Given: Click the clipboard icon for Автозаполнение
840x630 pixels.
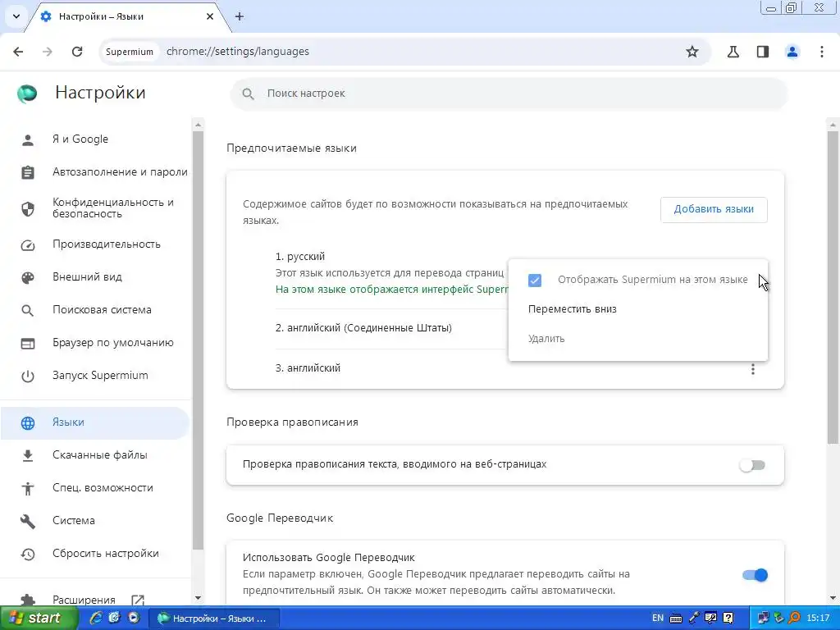Looking at the screenshot, I should coord(27,172).
